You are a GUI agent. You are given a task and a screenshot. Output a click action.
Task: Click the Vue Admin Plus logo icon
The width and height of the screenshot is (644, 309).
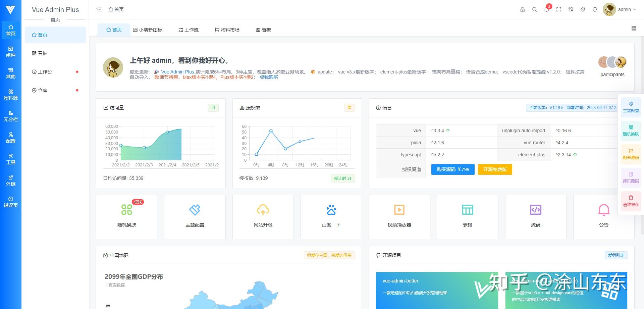click(10, 9)
